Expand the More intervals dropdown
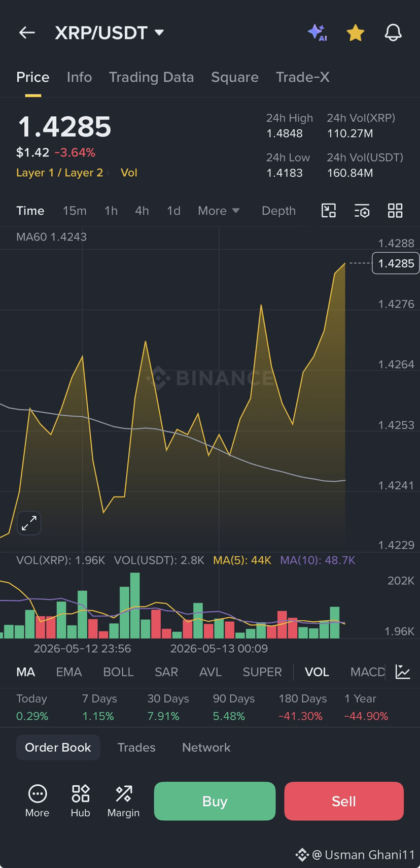 219,211
